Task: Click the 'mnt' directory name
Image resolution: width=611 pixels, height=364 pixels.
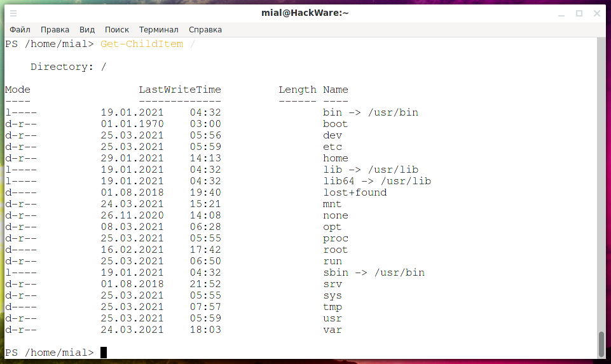Action: [333, 204]
